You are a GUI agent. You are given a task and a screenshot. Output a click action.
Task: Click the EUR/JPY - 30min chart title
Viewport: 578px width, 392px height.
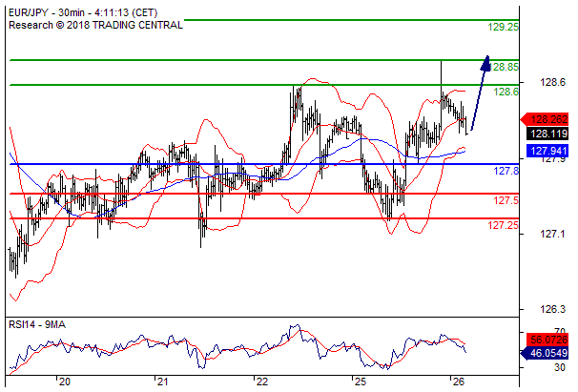click(83, 12)
